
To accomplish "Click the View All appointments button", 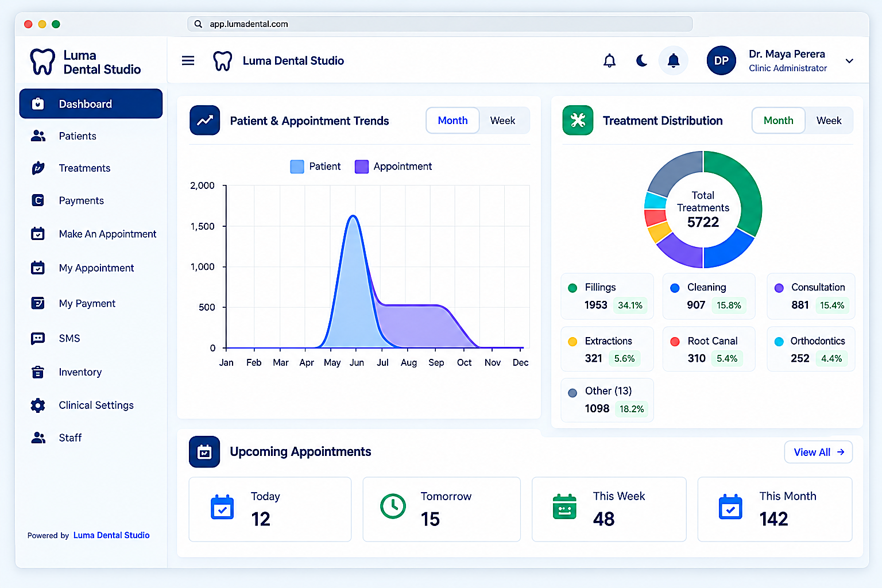I will pyautogui.click(x=818, y=452).
